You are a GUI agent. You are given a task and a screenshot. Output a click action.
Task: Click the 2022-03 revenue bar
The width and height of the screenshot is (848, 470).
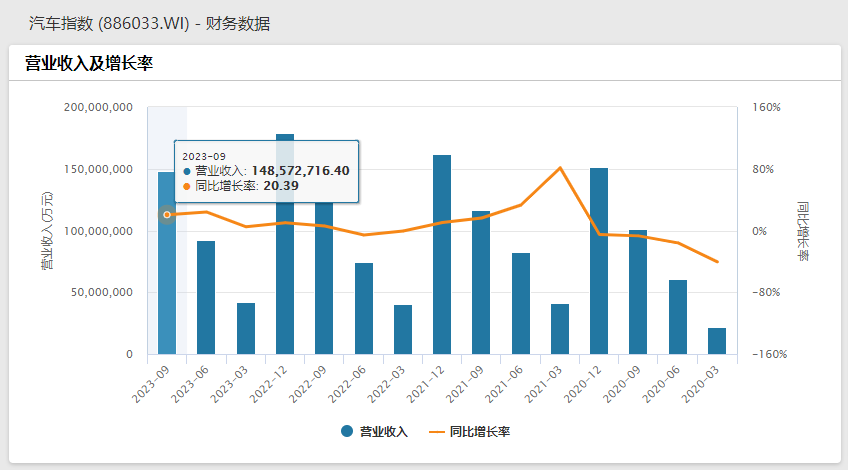pyautogui.click(x=403, y=330)
